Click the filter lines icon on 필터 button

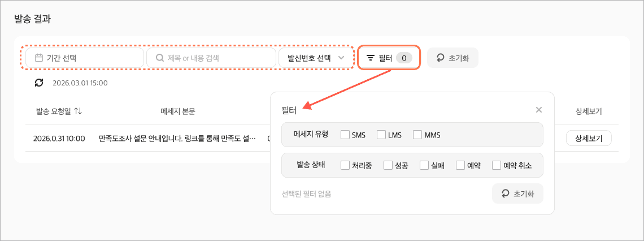[x=371, y=58]
